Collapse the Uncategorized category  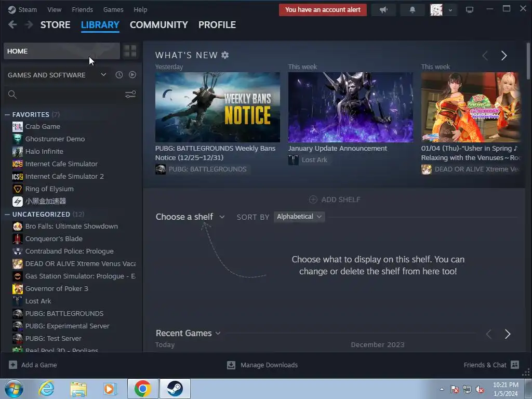pos(7,215)
